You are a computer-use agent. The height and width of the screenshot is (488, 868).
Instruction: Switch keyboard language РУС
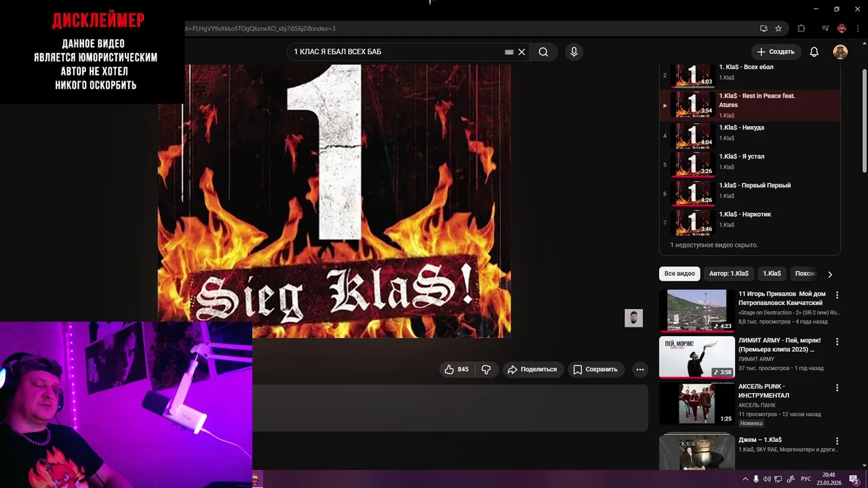tap(806, 479)
